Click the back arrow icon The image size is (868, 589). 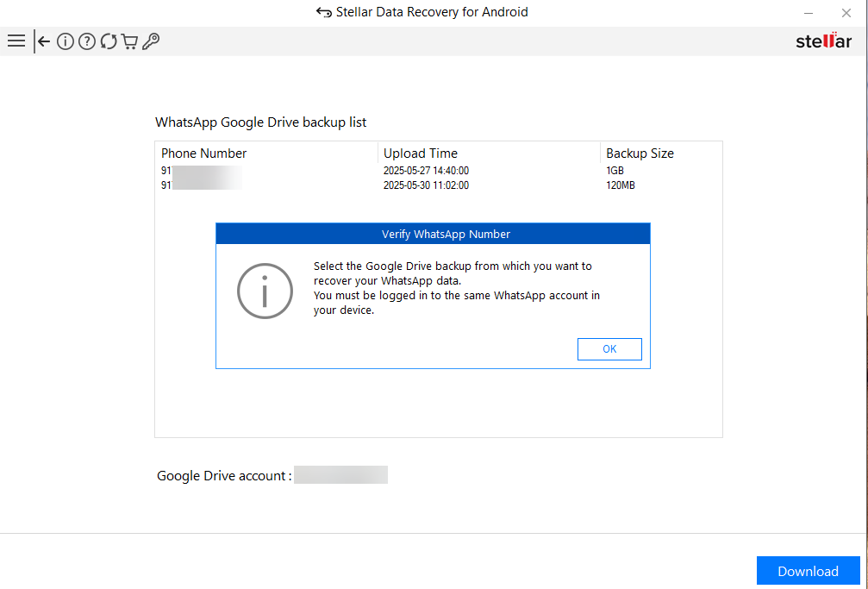[42, 41]
